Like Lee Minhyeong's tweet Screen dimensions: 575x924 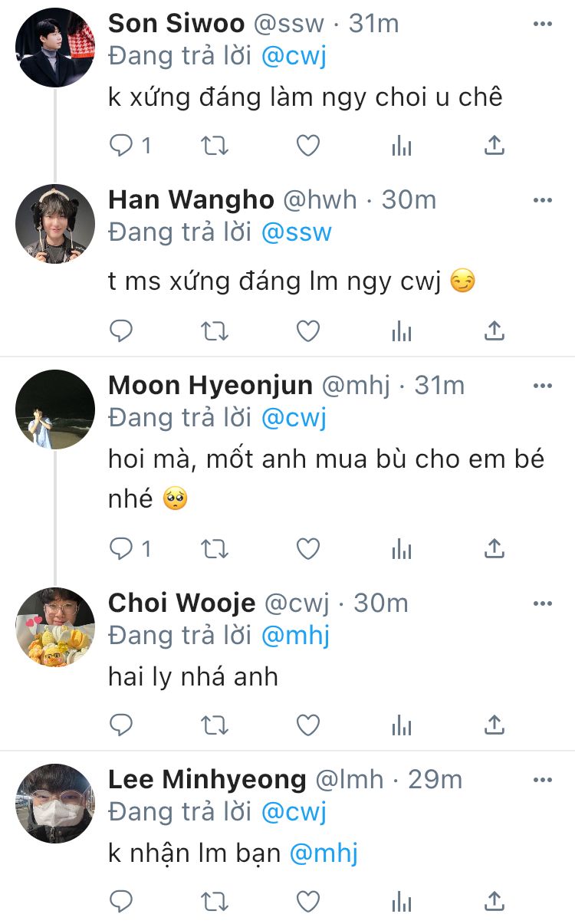tap(308, 900)
